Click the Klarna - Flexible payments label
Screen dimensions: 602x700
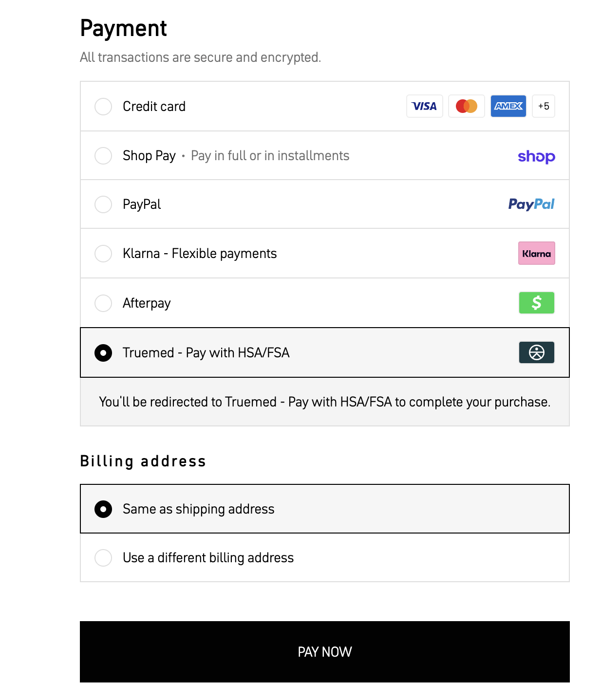tap(200, 254)
